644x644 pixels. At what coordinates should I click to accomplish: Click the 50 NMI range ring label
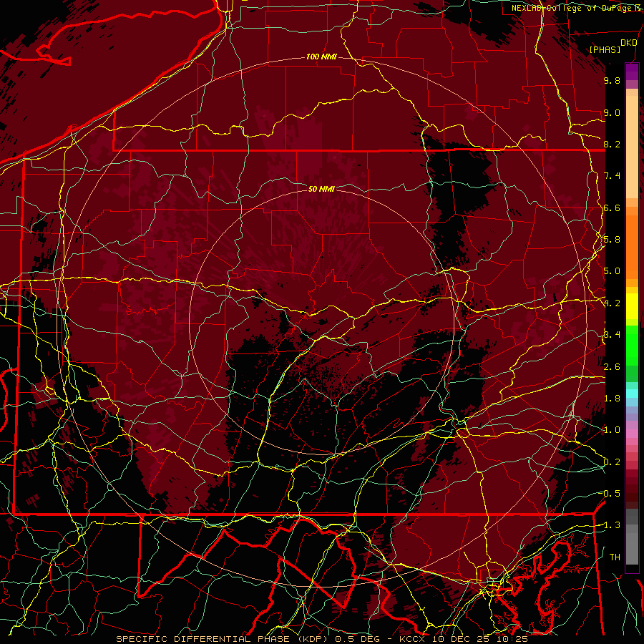321,189
